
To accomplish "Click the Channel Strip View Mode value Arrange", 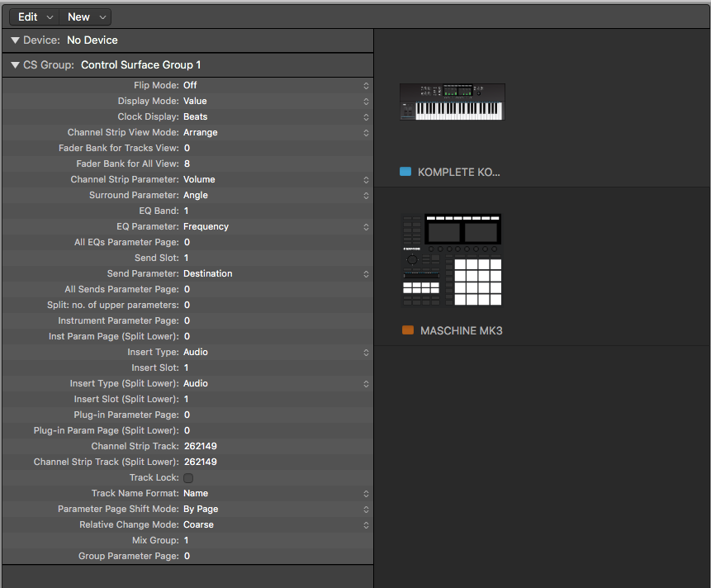I will click(x=201, y=132).
